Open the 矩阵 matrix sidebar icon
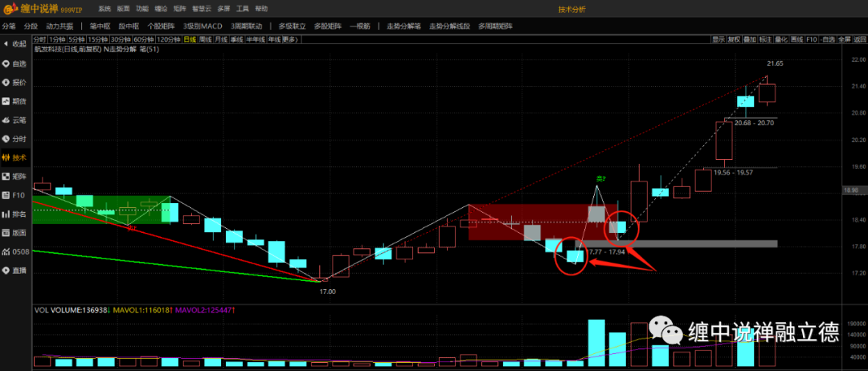This screenshot has height=371, width=868. tap(15, 177)
